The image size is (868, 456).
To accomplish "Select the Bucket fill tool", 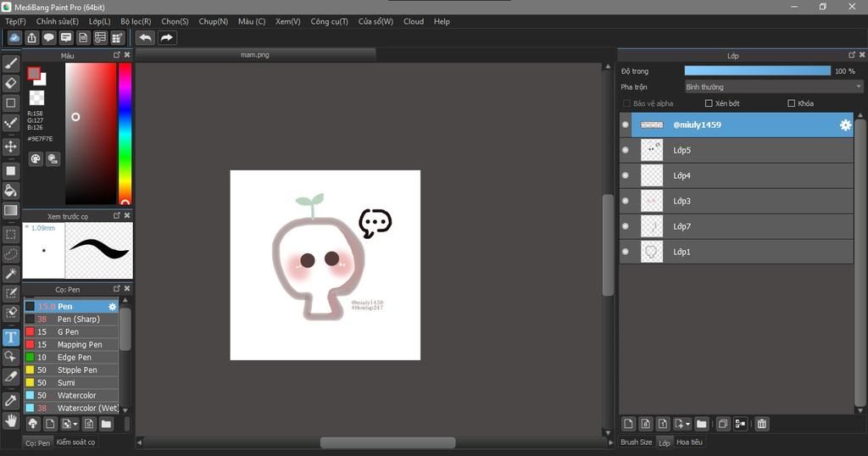I will [10, 191].
